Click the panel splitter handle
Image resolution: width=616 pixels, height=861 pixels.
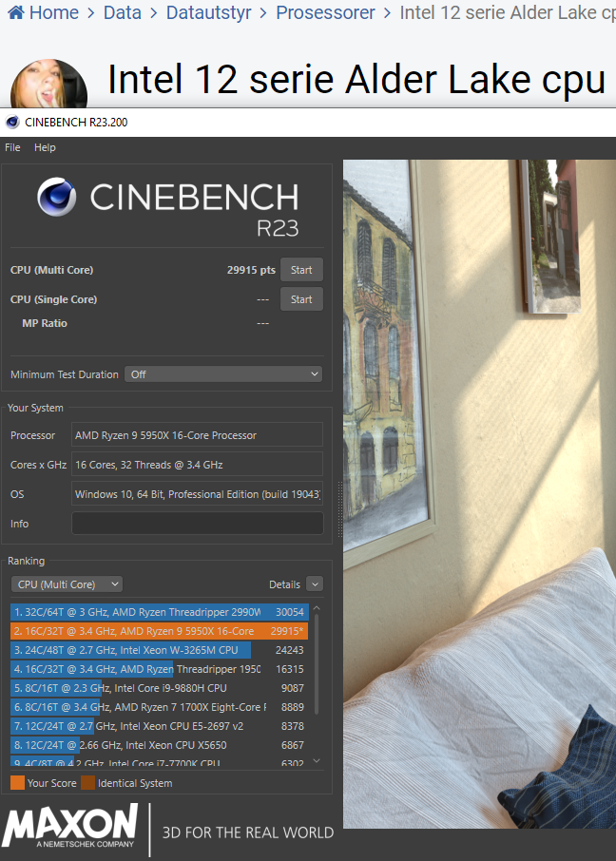click(339, 509)
